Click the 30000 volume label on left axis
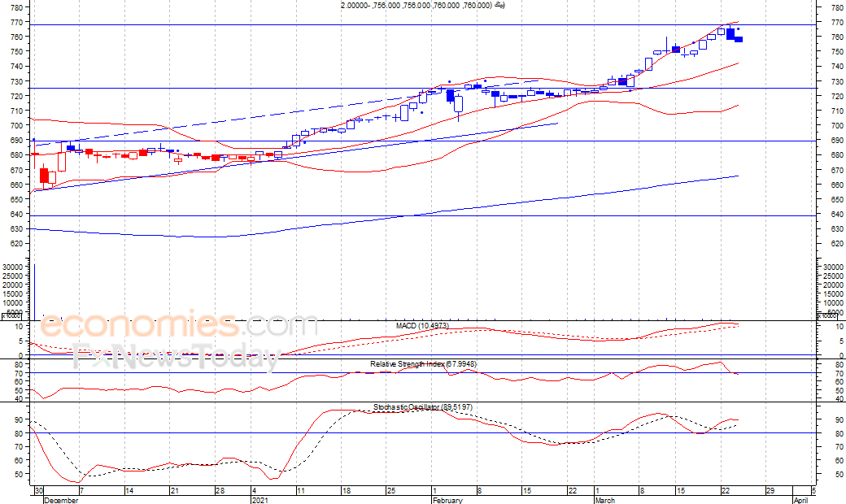Viewport: 846px width, 504px height. click(13, 267)
